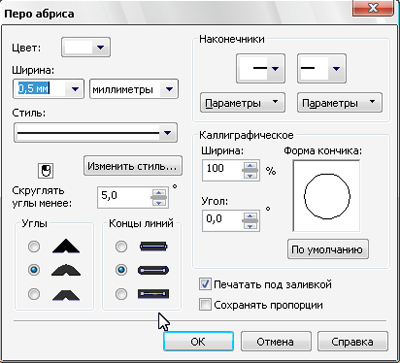Click Изменить стиль... button
Screen dimensions: 400x363
(x=133, y=165)
